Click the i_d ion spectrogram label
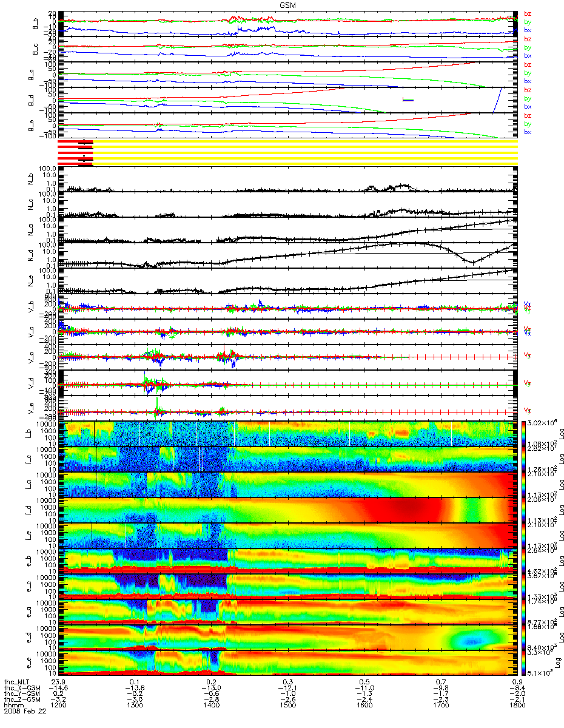 click(30, 511)
